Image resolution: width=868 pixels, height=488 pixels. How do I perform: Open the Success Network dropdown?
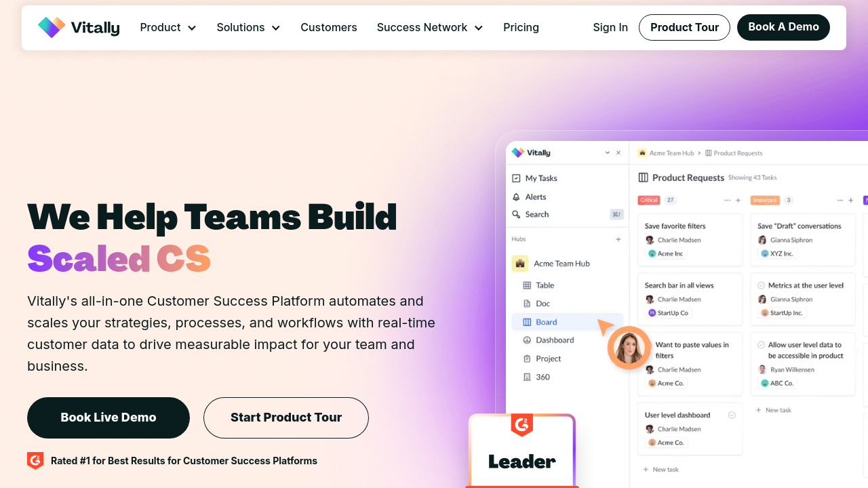[x=430, y=28]
